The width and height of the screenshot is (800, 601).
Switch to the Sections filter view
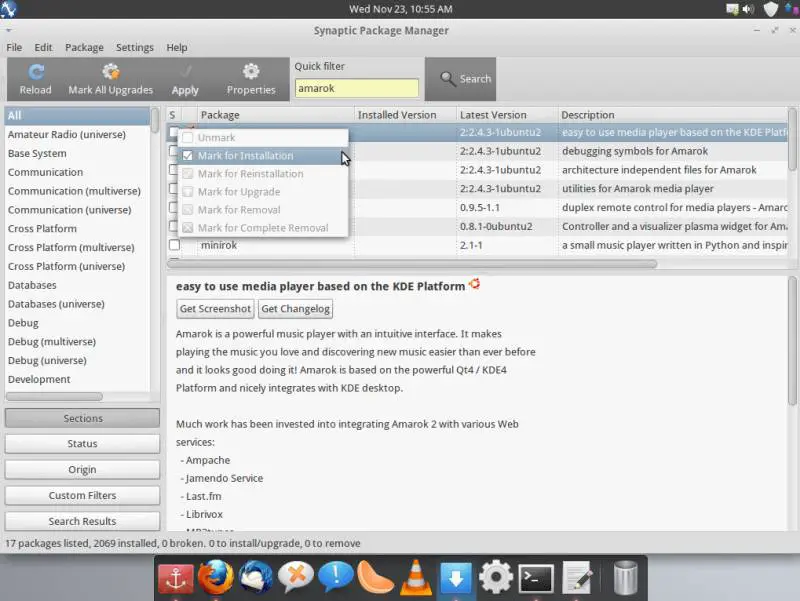82,418
